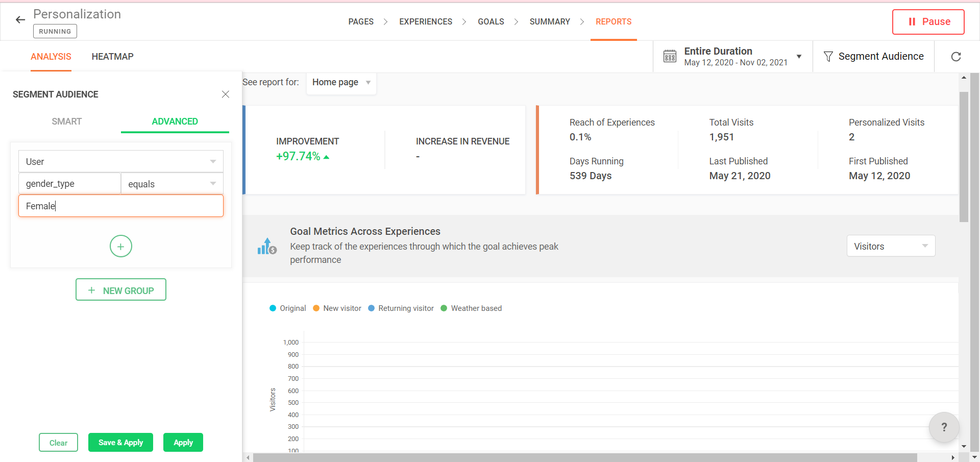Open the help question mark button
Screen dimensions: 980x462
pos(944,427)
